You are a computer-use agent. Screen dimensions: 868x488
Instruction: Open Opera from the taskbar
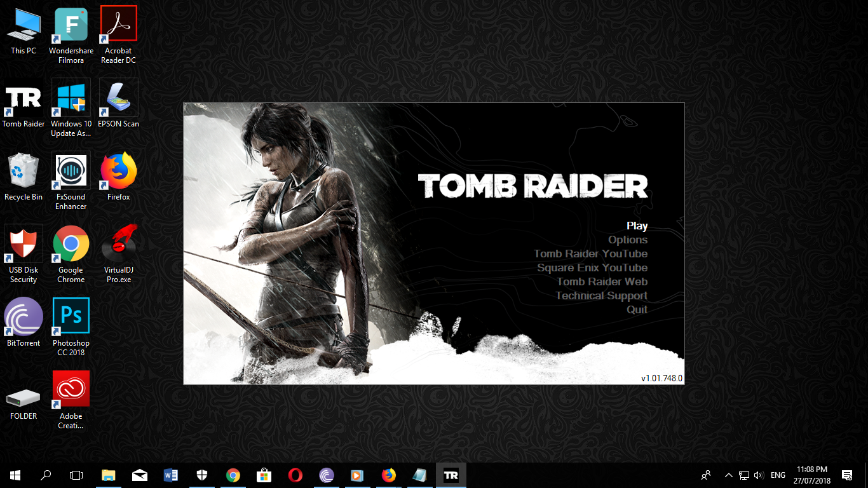295,475
